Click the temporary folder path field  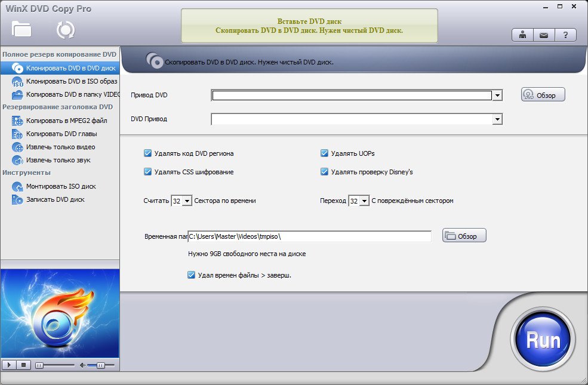[309, 236]
